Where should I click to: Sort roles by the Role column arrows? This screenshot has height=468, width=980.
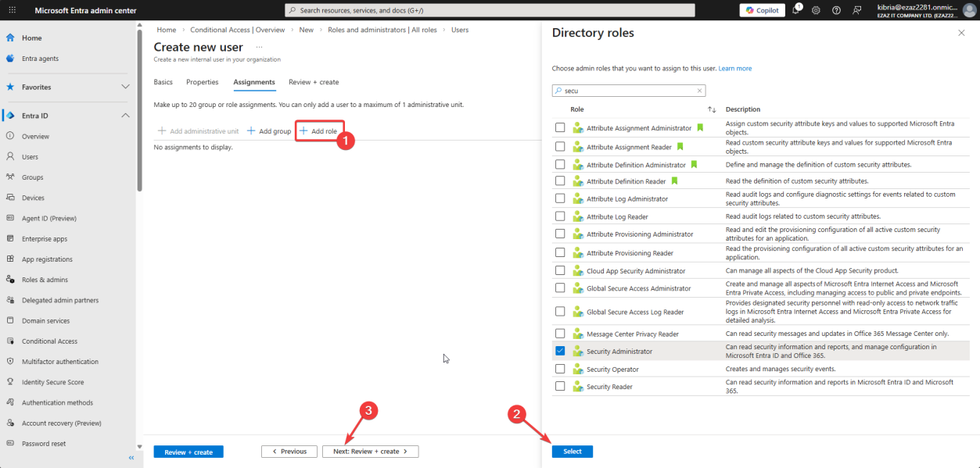click(x=712, y=109)
